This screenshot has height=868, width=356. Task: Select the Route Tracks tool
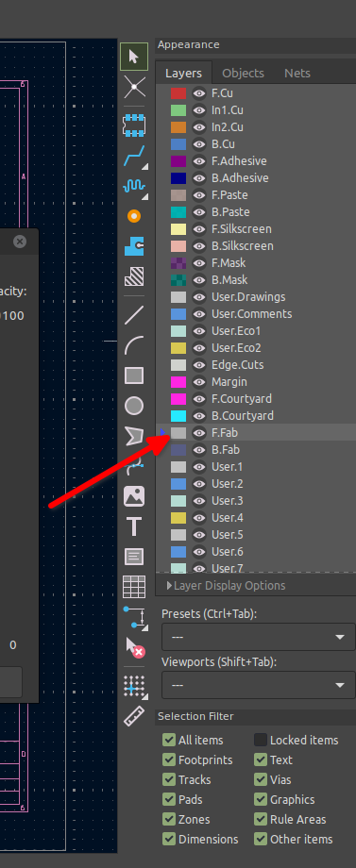(x=134, y=156)
